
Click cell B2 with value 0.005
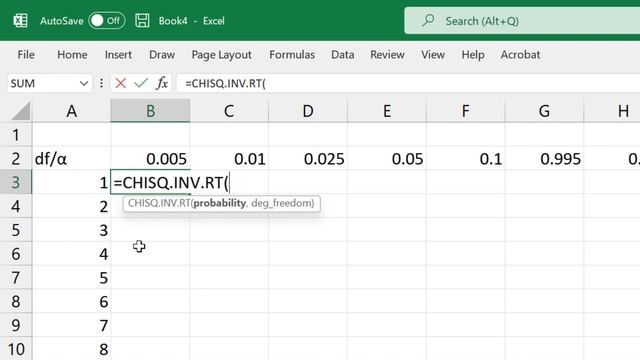[x=150, y=159]
